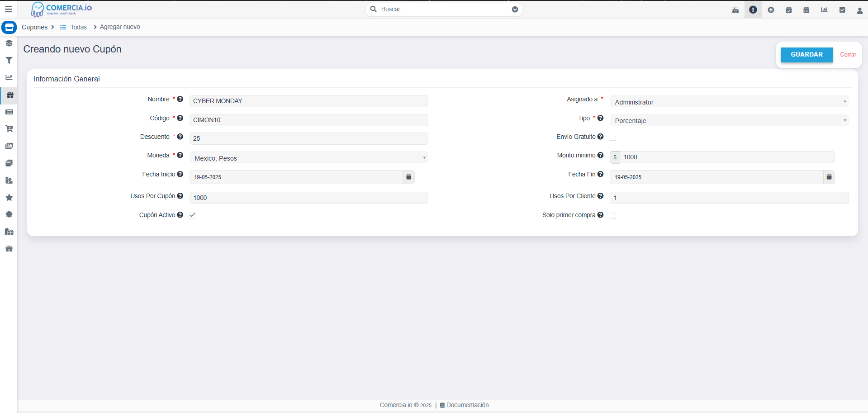Click the plus circle quick-create icon
Viewport: 868px width, 413px height.
(x=771, y=9)
